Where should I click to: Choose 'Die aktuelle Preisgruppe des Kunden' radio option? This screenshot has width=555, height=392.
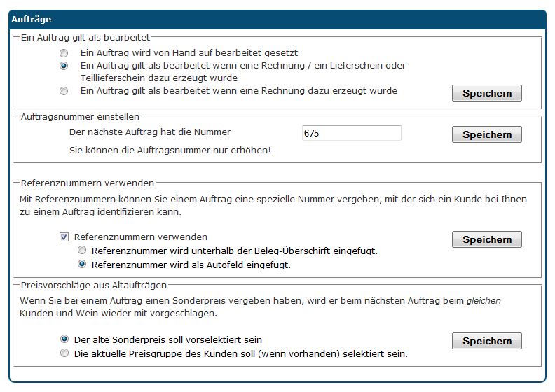(x=64, y=353)
